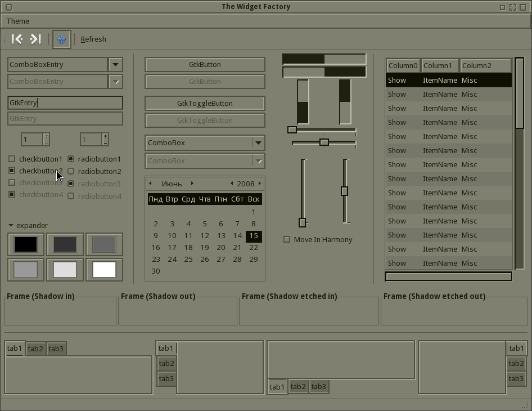Pick the medium gray swatch in second row
Image resolution: width=532 pixels, height=411 pixels.
click(x=26, y=270)
